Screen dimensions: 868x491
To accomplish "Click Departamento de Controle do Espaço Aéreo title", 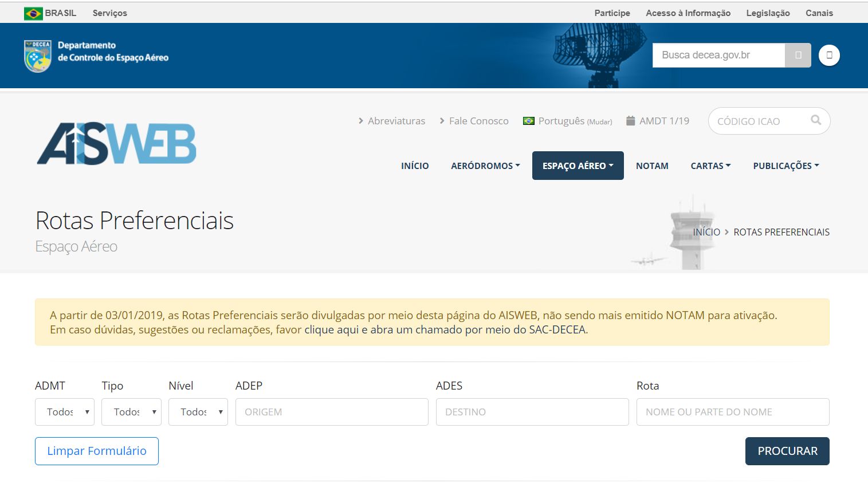I will (113, 52).
